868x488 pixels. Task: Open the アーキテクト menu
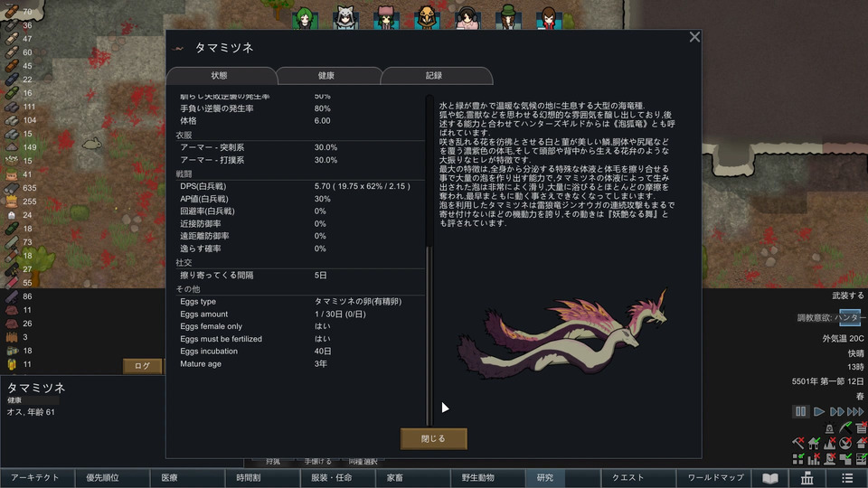point(35,477)
